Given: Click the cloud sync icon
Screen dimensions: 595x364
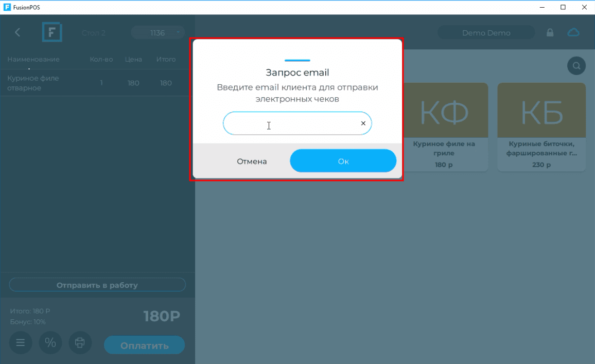Looking at the screenshot, I should [573, 32].
